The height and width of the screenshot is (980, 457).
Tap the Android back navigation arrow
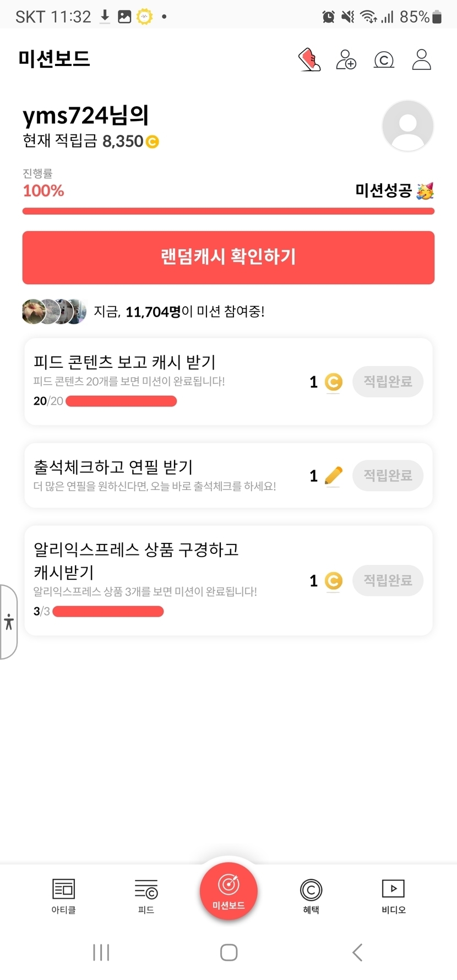point(357,952)
